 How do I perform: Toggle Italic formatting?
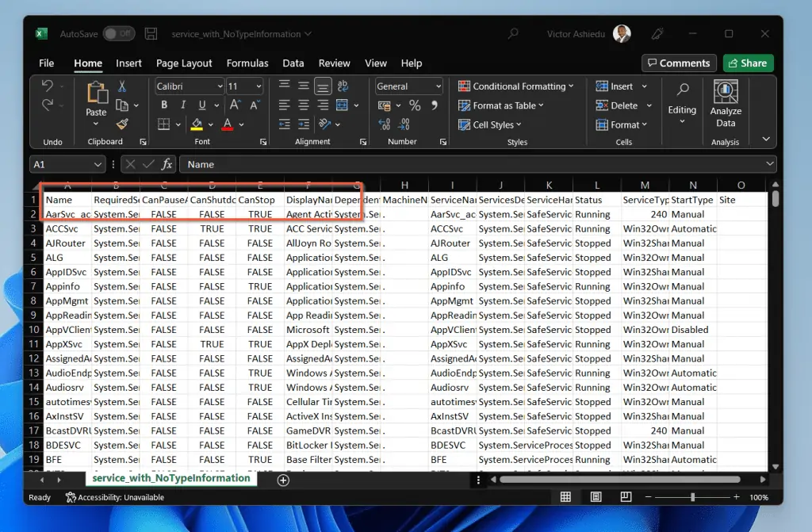tap(183, 105)
